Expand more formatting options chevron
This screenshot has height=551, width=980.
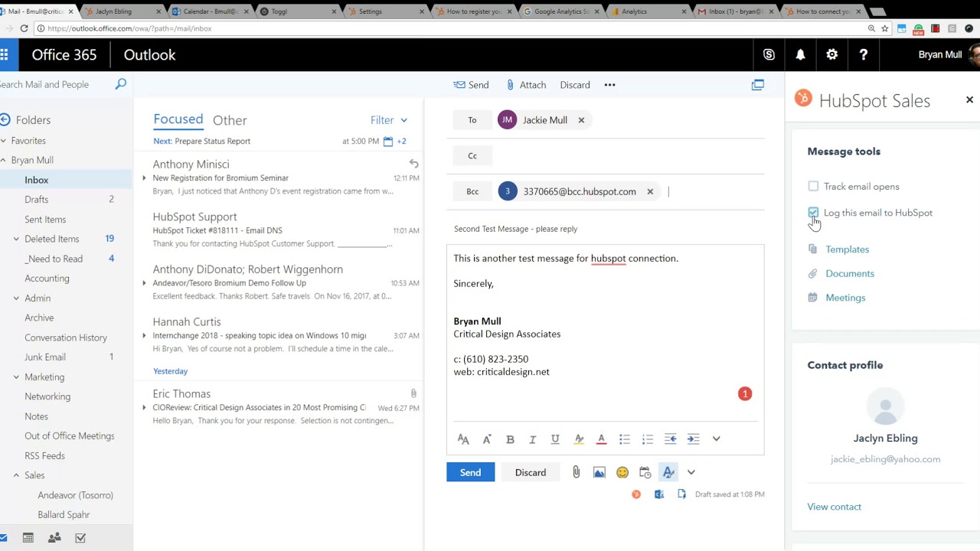coord(717,439)
